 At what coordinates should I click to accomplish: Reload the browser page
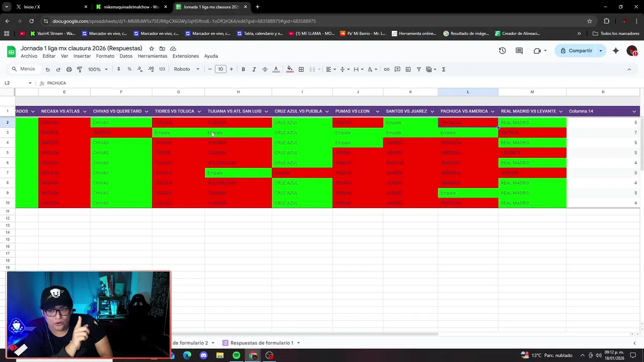[x=31, y=21]
